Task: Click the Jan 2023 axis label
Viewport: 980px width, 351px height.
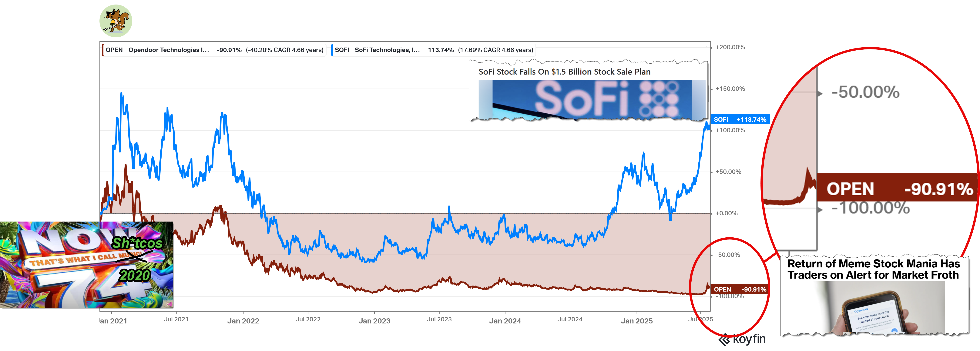Action: coord(374,321)
